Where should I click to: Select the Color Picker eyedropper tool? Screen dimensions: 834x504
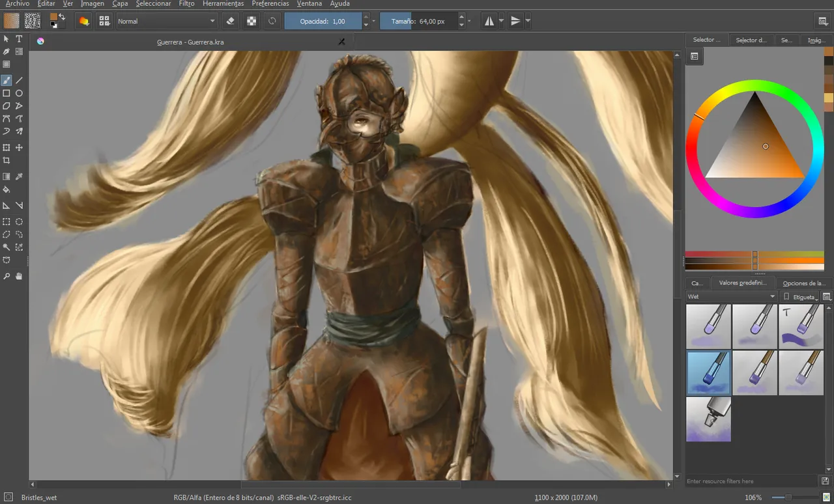pyautogui.click(x=19, y=176)
